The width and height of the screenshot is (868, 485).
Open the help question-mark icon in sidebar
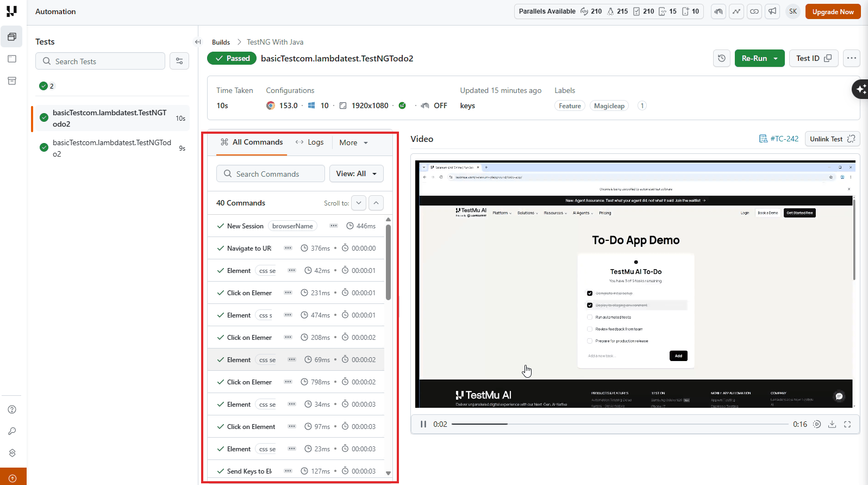(x=12, y=409)
